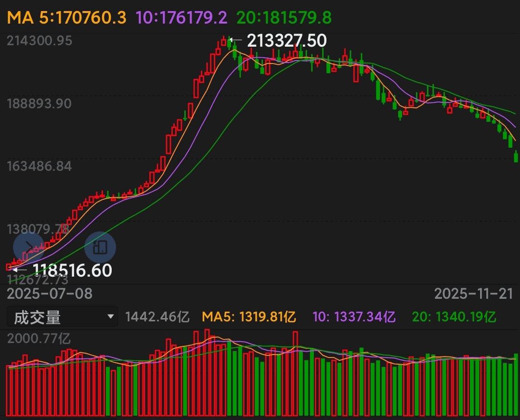The width and height of the screenshot is (520, 420).
Task: Tap the last green candlestick on chart
Action: (x=516, y=156)
